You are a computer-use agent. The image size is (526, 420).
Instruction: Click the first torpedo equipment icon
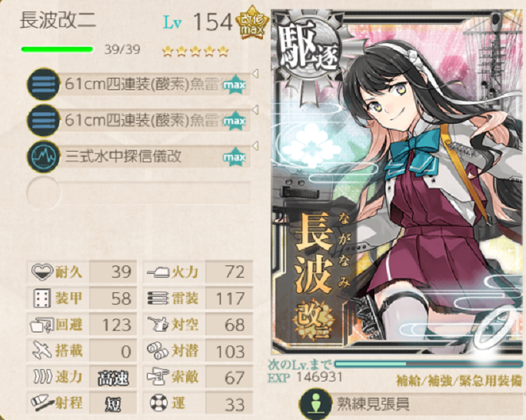coord(43,84)
